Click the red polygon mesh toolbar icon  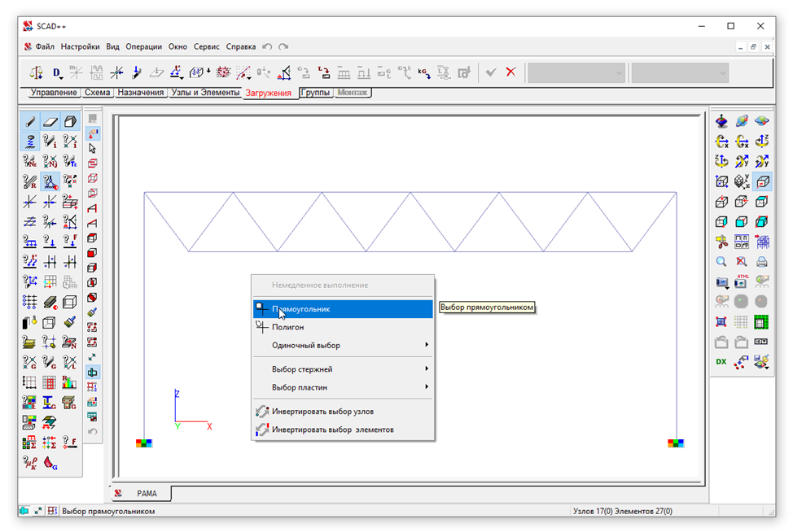(223, 72)
